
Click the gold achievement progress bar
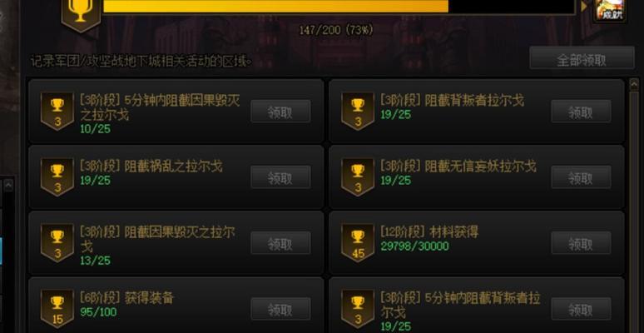[x=339, y=7]
